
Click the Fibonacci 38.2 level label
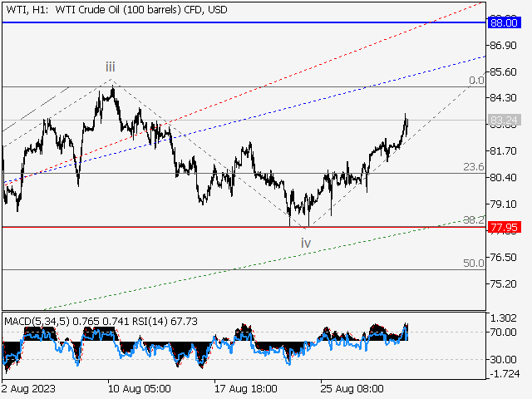coord(474,219)
